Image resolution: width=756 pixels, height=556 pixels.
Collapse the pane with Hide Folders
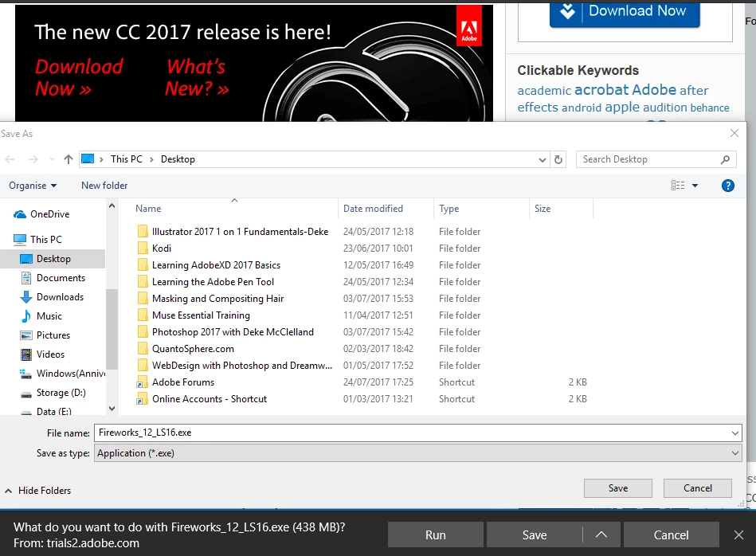click(x=38, y=491)
